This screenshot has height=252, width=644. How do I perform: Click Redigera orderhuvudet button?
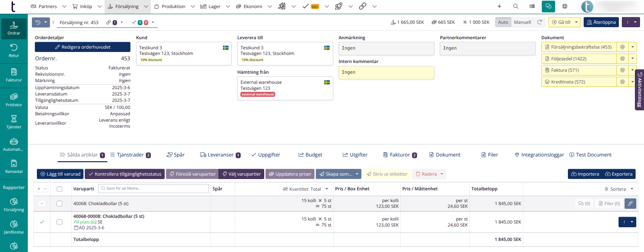click(82, 47)
